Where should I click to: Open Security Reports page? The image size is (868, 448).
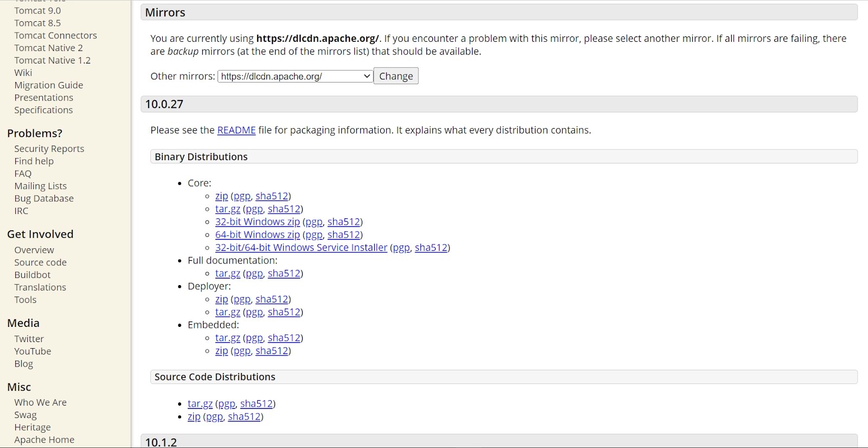(x=49, y=149)
